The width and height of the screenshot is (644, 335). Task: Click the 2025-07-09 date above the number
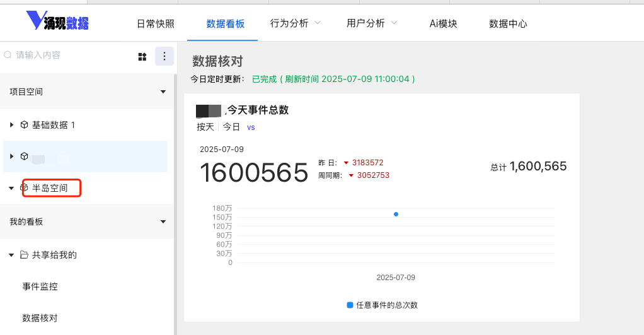click(222, 150)
